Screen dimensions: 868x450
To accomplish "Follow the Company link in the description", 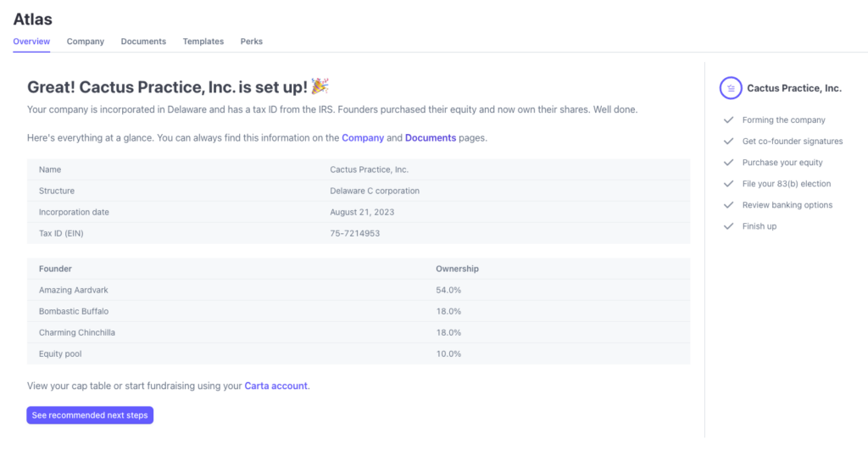I will pyautogui.click(x=363, y=137).
